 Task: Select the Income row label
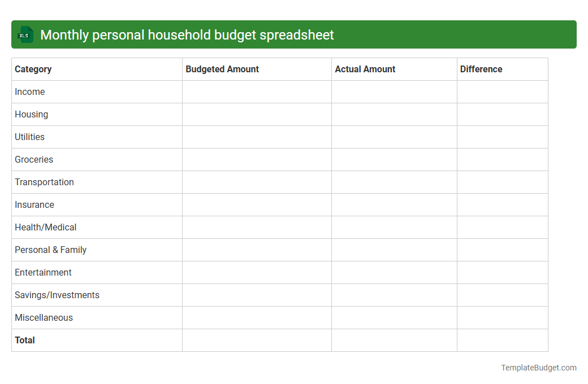pos(30,91)
